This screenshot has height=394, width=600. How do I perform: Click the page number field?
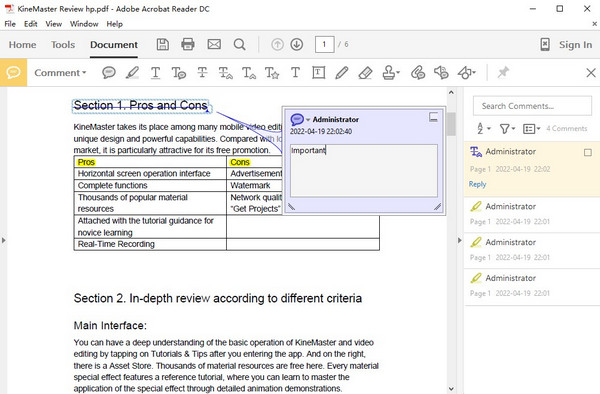pyautogui.click(x=324, y=45)
